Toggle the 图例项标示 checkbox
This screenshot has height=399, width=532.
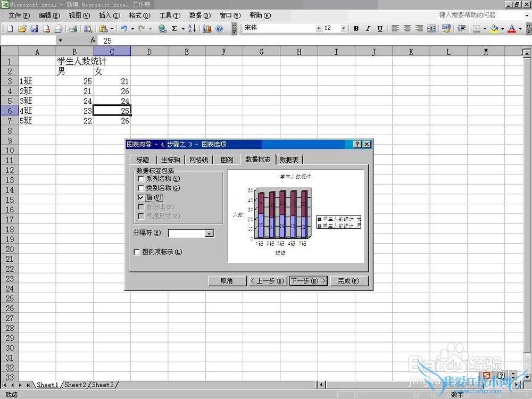click(137, 252)
